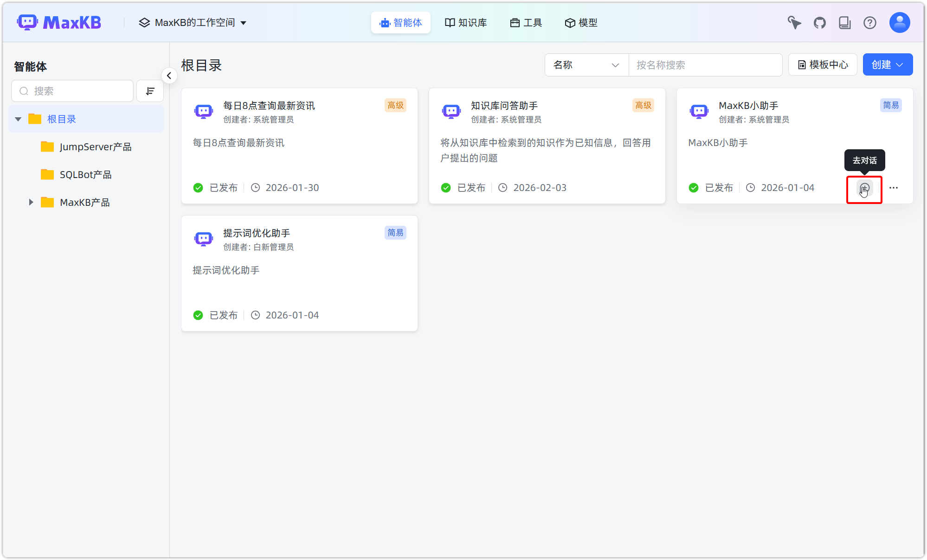Open the pointer/cursor tool icon in top bar
Screen dimensions: 927x560
click(x=794, y=22)
